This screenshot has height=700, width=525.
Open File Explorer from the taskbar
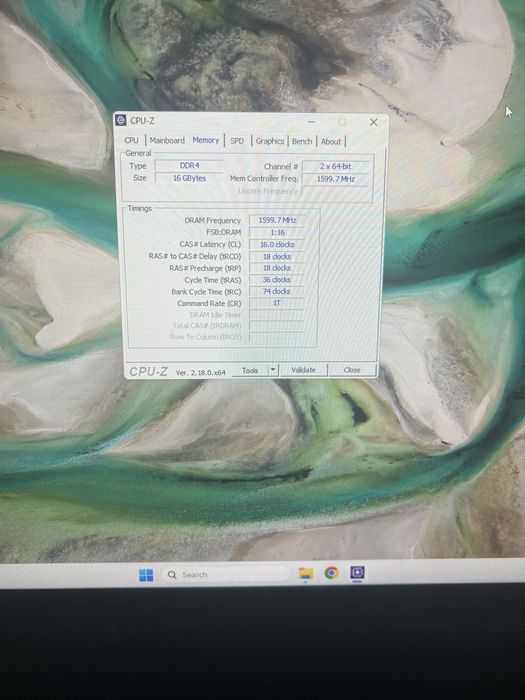pos(306,574)
